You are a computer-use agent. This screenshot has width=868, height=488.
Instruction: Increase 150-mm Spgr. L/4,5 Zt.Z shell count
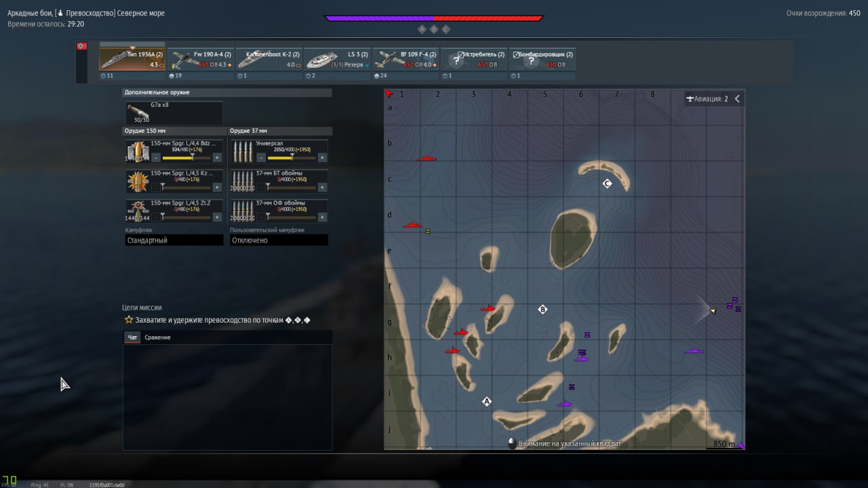[x=217, y=217]
